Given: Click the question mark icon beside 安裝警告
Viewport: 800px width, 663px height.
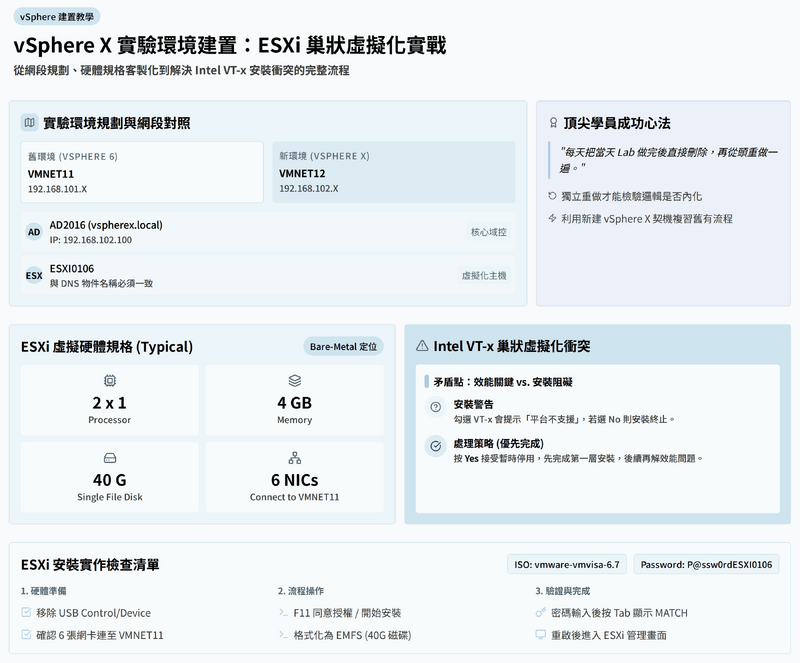Looking at the screenshot, I should pyautogui.click(x=435, y=407).
